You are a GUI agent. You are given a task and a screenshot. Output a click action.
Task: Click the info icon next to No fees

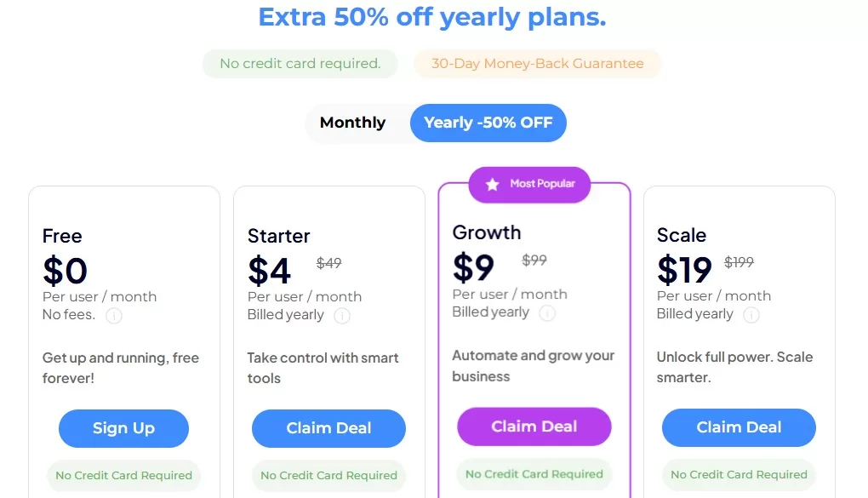(x=114, y=316)
